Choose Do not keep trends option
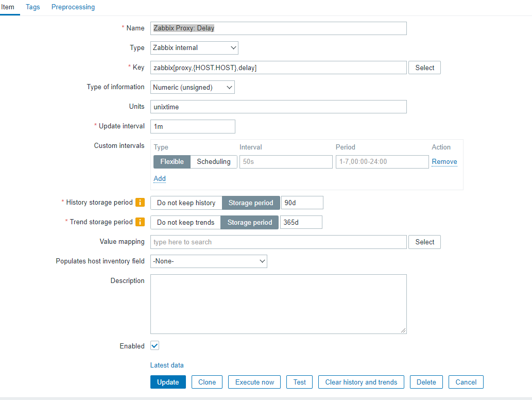The width and height of the screenshot is (532, 400). pos(185,222)
